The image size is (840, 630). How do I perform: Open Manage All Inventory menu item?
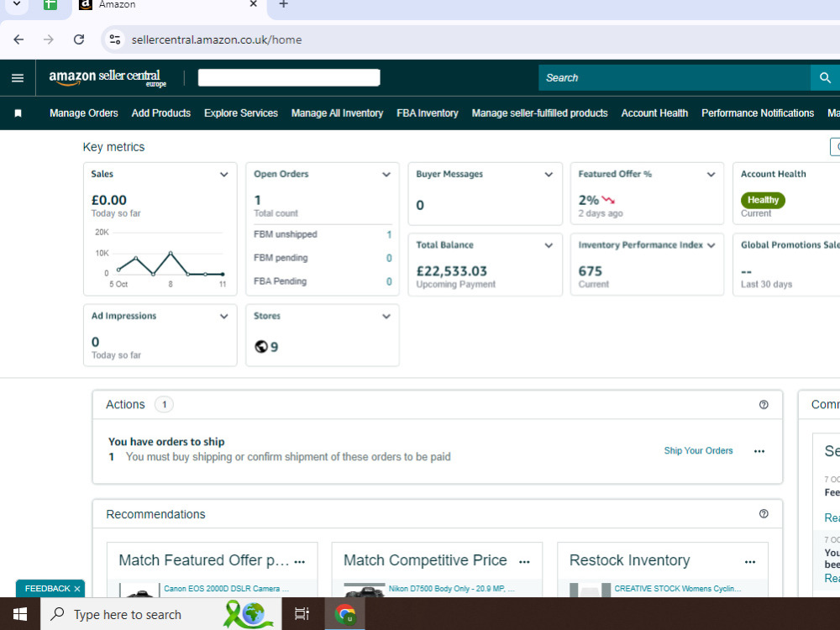[337, 113]
